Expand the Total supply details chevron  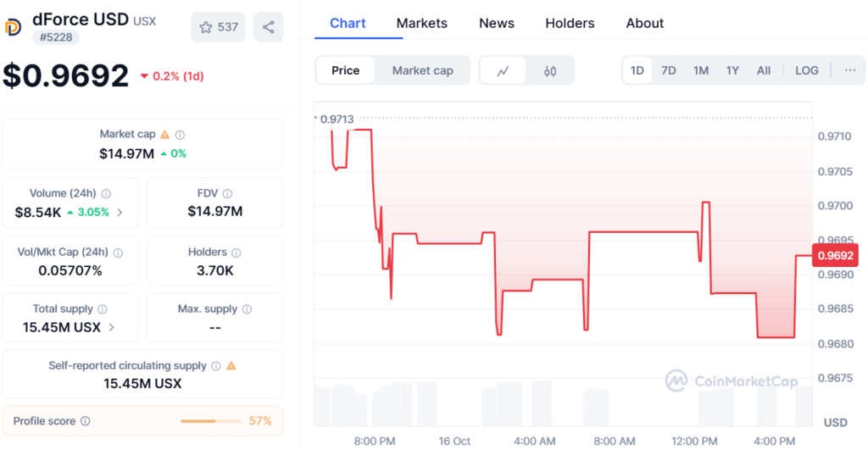tap(111, 327)
